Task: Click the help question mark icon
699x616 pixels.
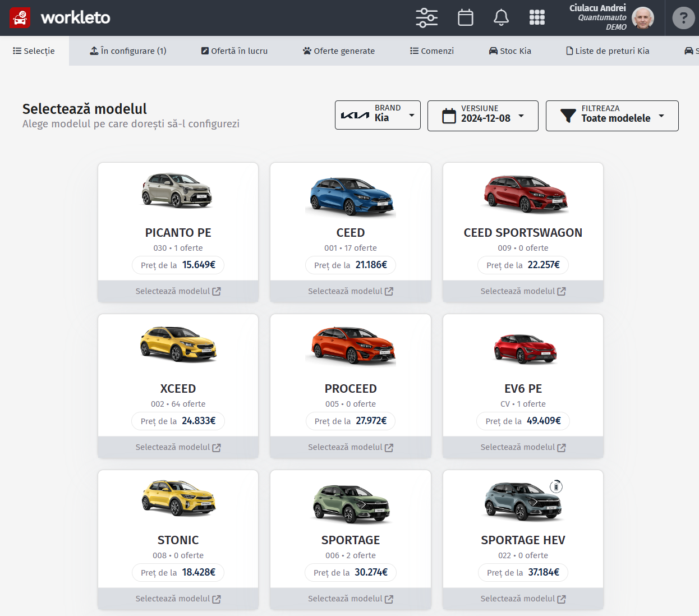Action: tap(683, 18)
